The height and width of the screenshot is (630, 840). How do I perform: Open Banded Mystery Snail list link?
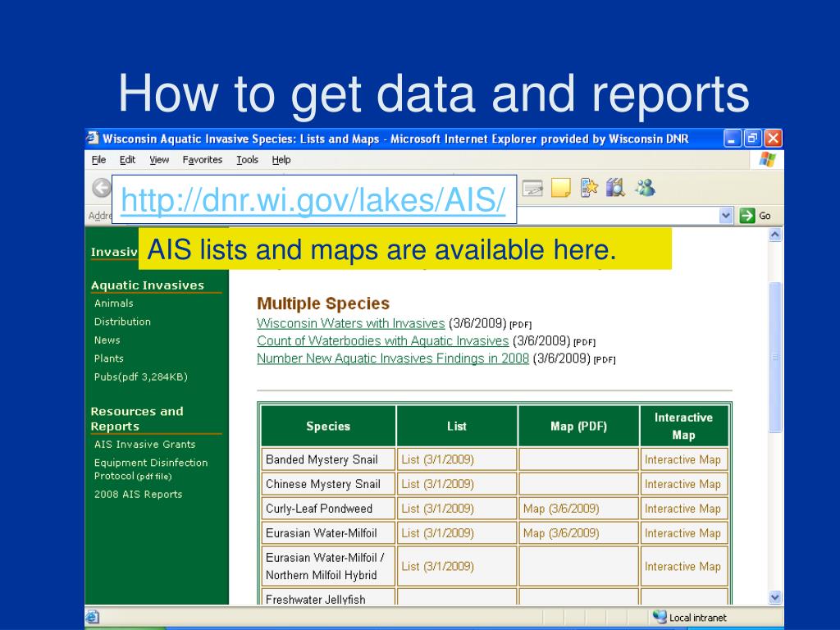437,459
